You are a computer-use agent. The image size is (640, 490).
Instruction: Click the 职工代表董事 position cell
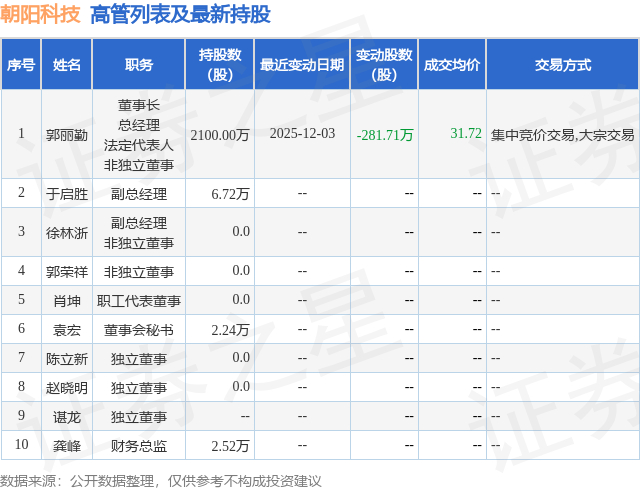point(139,301)
